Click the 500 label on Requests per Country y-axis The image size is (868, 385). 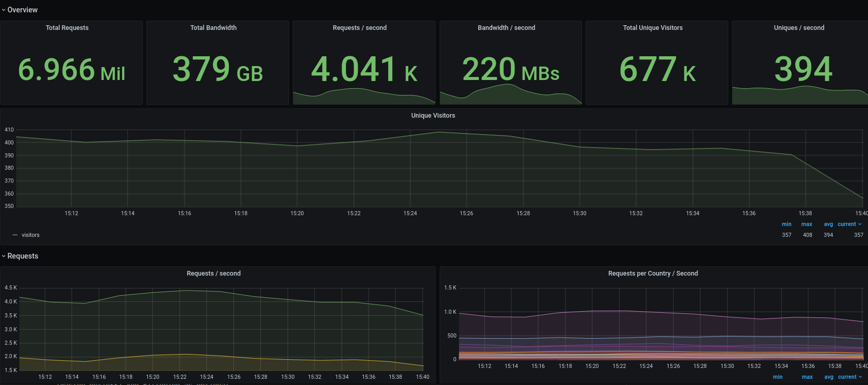(452, 336)
